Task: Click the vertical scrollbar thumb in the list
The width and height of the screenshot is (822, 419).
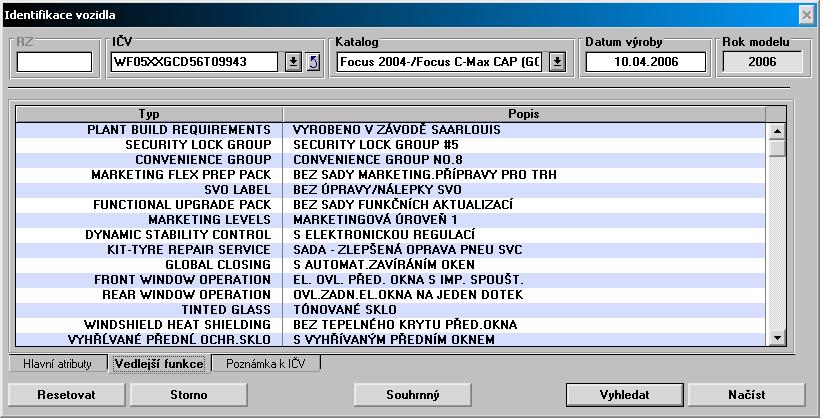Action: [776, 148]
